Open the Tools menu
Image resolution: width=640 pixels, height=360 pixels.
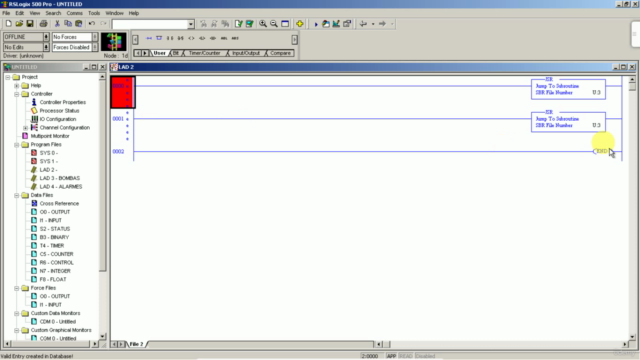click(x=94, y=13)
